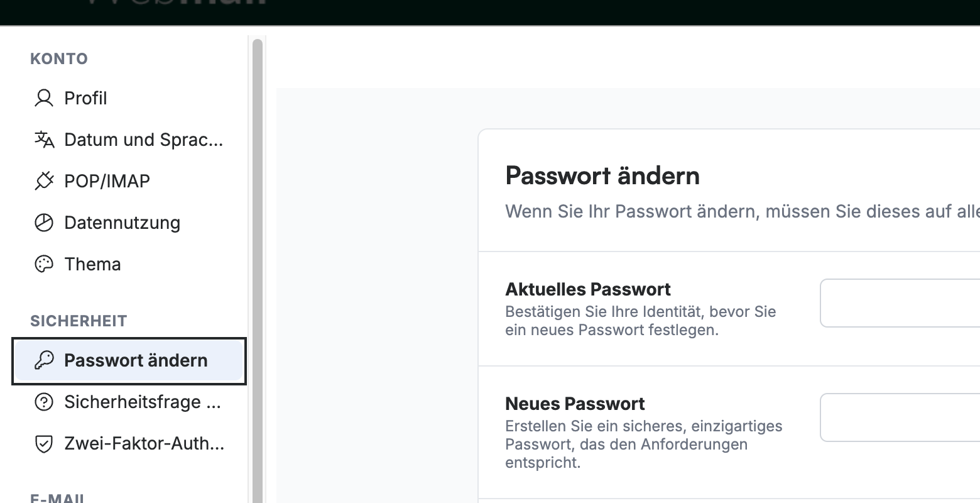Click the shield icon for Zwei-Faktor-Auth

point(44,443)
